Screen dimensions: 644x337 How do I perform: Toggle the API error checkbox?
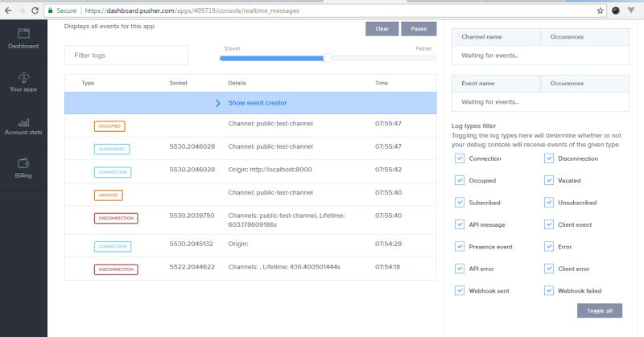[x=460, y=269]
